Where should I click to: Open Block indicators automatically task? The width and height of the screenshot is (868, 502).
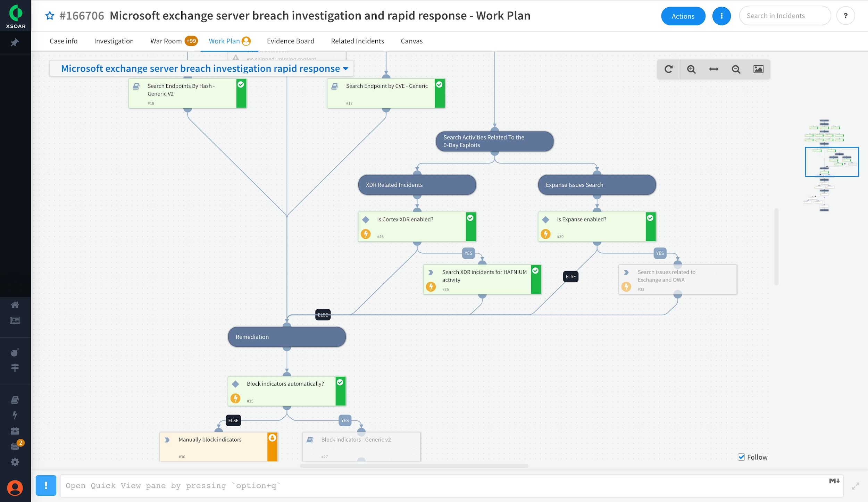(287, 391)
